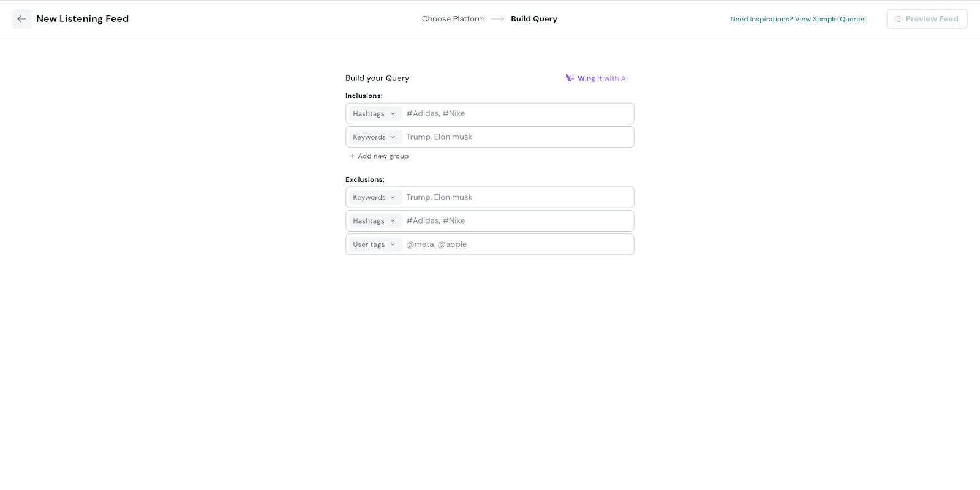Click the @meta, @apple user tags field

pos(517,244)
